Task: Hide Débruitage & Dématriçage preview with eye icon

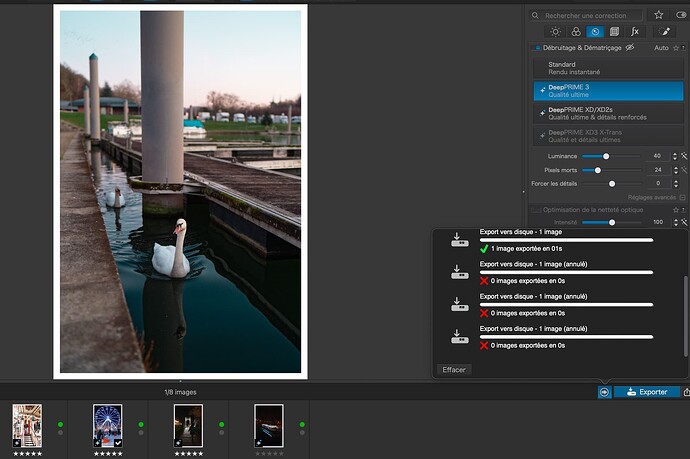Action: tap(630, 48)
